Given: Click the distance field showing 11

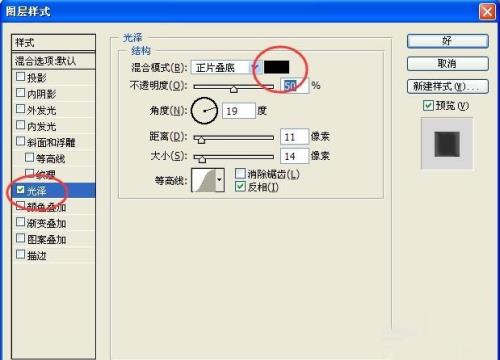Looking at the screenshot, I should (294, 137).
